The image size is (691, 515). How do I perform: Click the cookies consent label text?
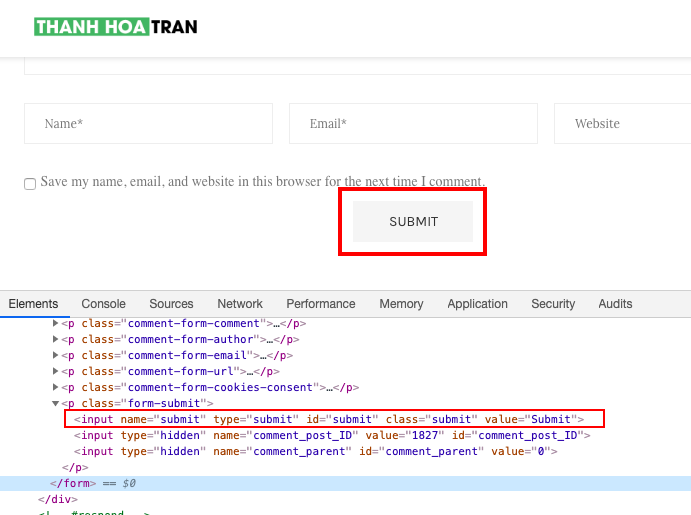[x=263, y=182]
